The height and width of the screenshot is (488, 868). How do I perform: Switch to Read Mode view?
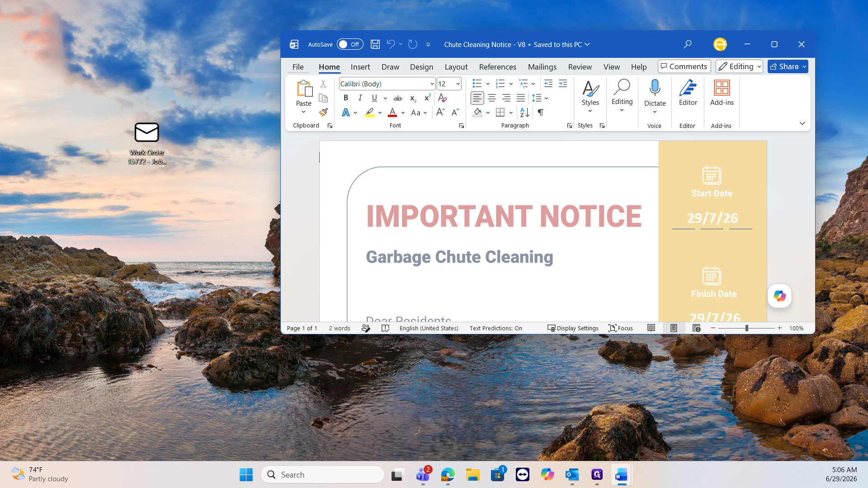651,328
